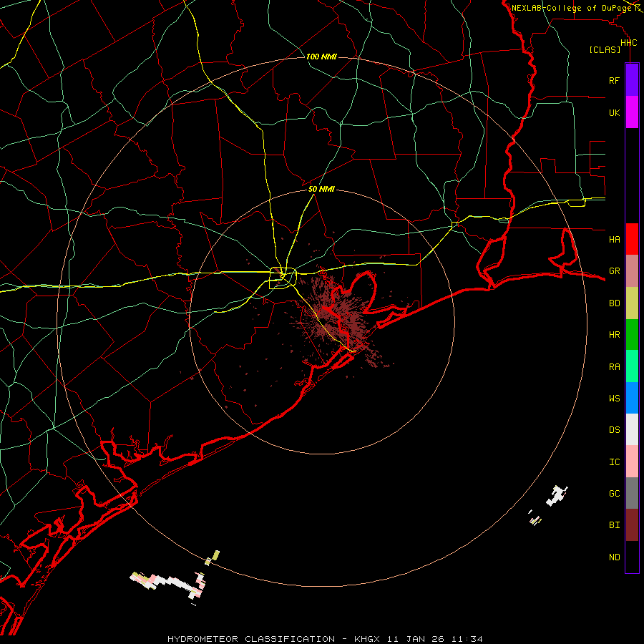Screen dimensions: 644x644
Task: Click the BI dark-red legend swatch
Action: coord(632,525)
